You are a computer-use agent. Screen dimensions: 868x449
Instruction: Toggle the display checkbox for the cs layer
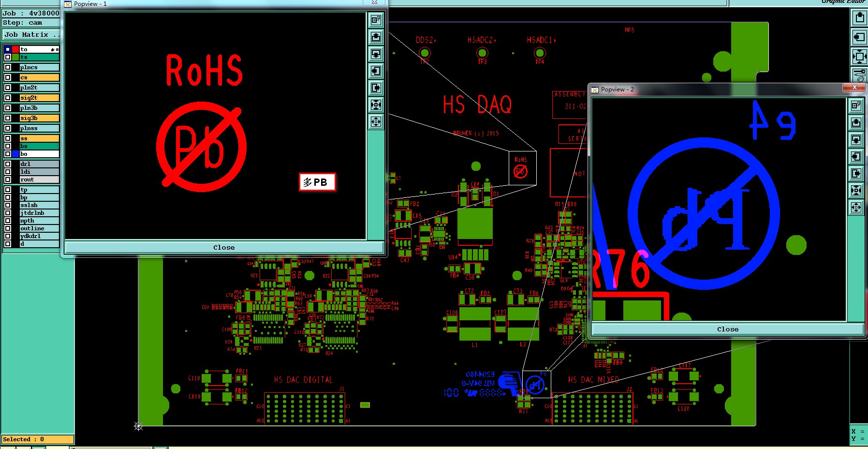(8, 77)
